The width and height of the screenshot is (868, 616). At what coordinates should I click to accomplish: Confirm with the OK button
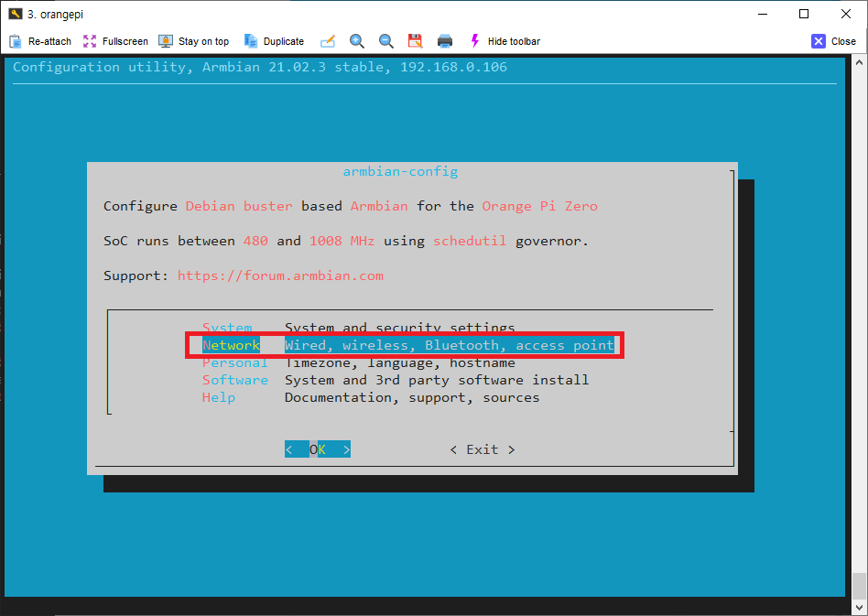click(x=318, y=448)
